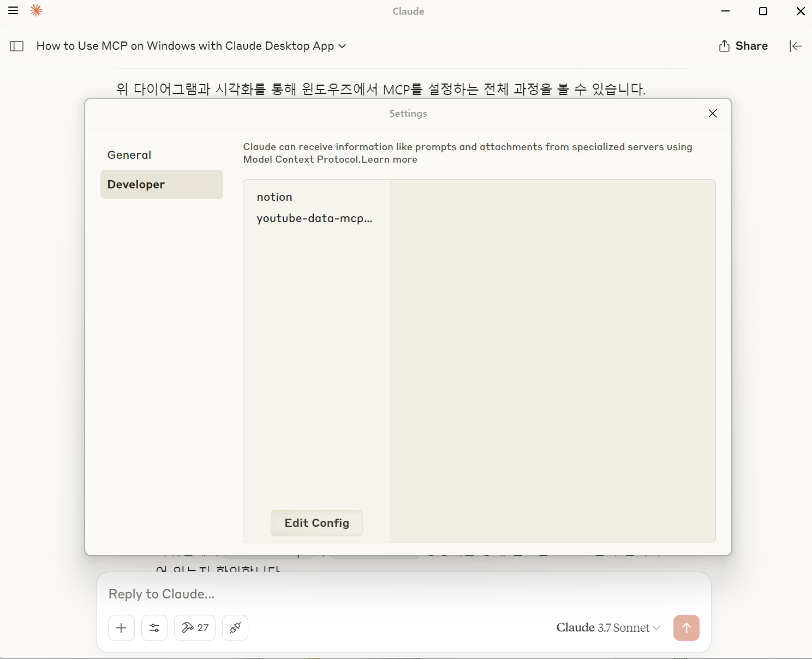Open the hammer tools list showing 27
This screenshot has height=659, width=812.
(195, 628)
